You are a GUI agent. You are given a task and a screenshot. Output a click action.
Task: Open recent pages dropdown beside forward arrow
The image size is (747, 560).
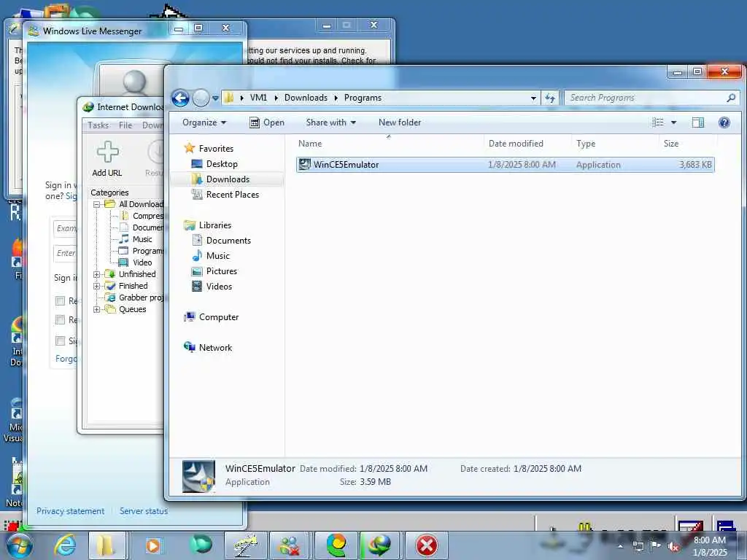(x=215, y=98)
